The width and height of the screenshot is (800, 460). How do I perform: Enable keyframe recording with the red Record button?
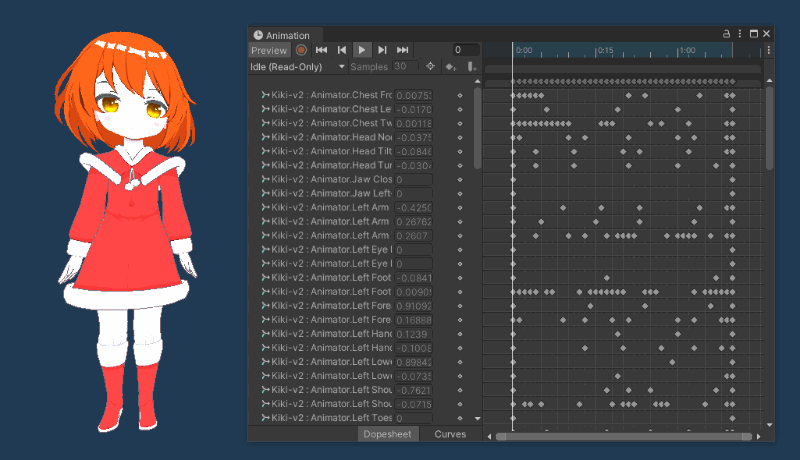[x=302, y=50]
